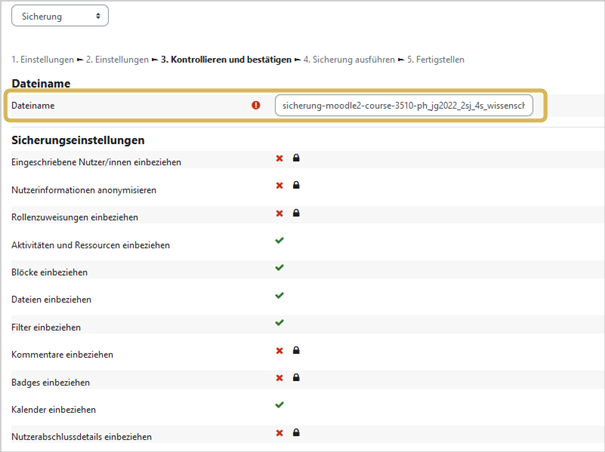Screen dimensions: 605x452
Task: Click green checkmark for Blöcke einbeziehen
Action: pyautogui.click(x=279, y=267)
